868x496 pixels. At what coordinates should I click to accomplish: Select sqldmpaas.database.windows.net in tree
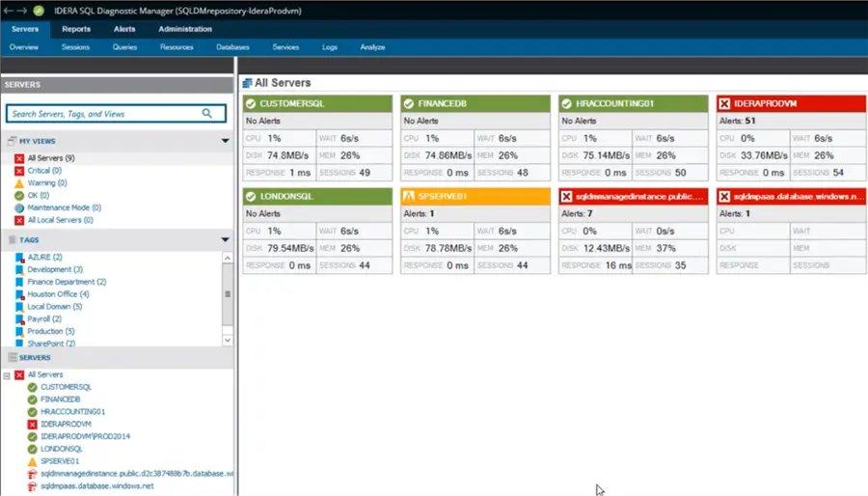point(97,486)
